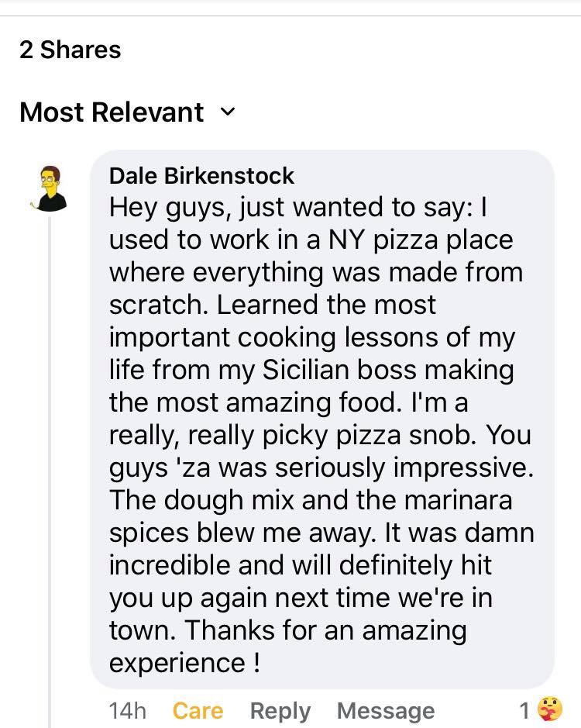The image size is (581, 728).
Task: Toggle the Care reaction on this comment
Action: pyautogui.click(x=198, y=710)
